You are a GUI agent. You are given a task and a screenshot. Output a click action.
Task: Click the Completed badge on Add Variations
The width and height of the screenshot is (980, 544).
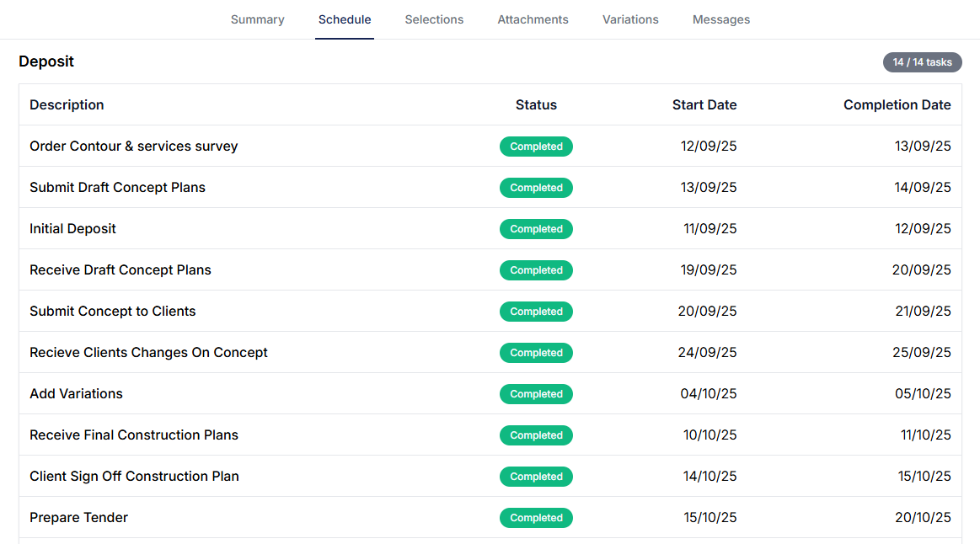coord(536,393)
